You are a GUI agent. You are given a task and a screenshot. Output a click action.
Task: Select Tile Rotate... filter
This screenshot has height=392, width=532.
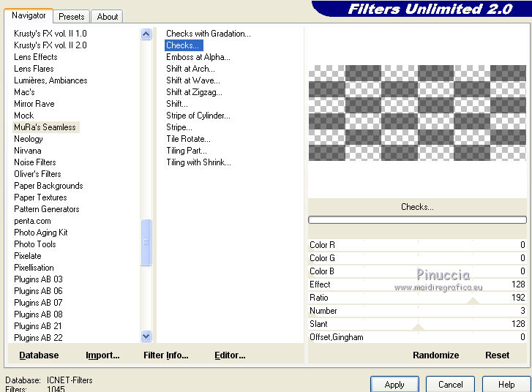(188, 139)
